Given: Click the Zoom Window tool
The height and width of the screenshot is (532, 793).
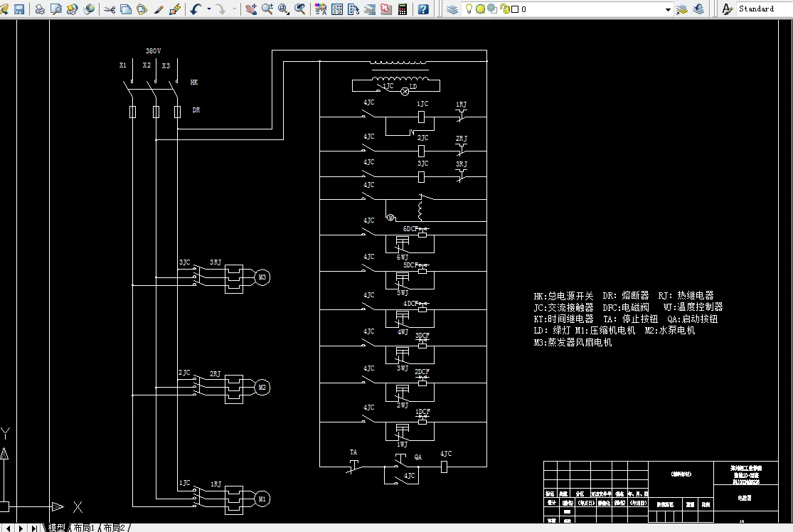Looking at the screenshot, I should (283, 9).
